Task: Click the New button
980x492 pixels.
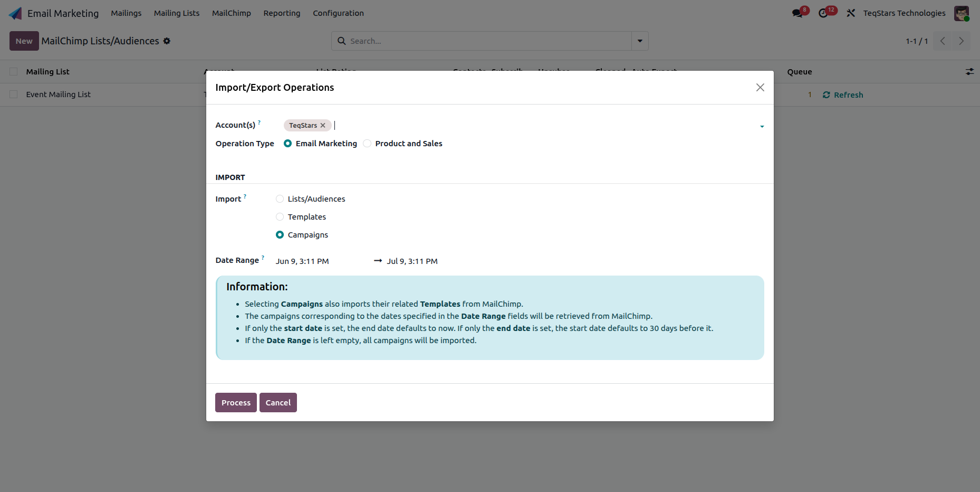Action: [24, 41]
